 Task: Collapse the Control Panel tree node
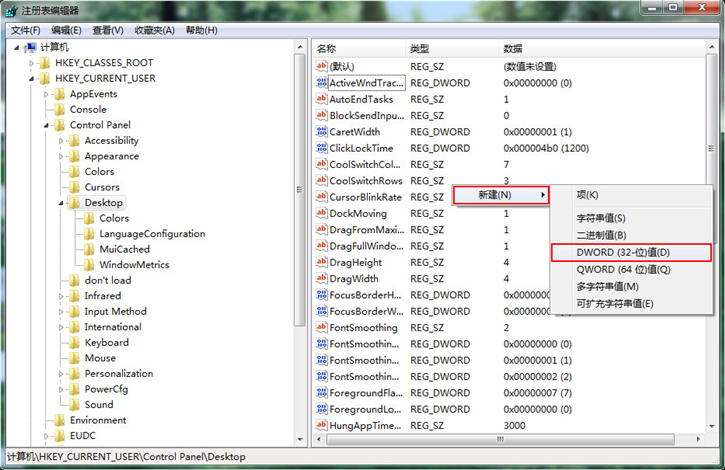(x=47, y=125)
